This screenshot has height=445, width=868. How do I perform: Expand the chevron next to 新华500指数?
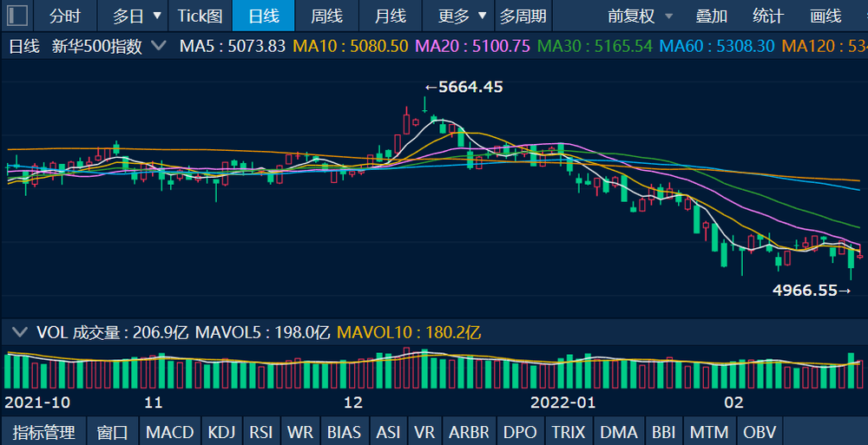point(158,47)
